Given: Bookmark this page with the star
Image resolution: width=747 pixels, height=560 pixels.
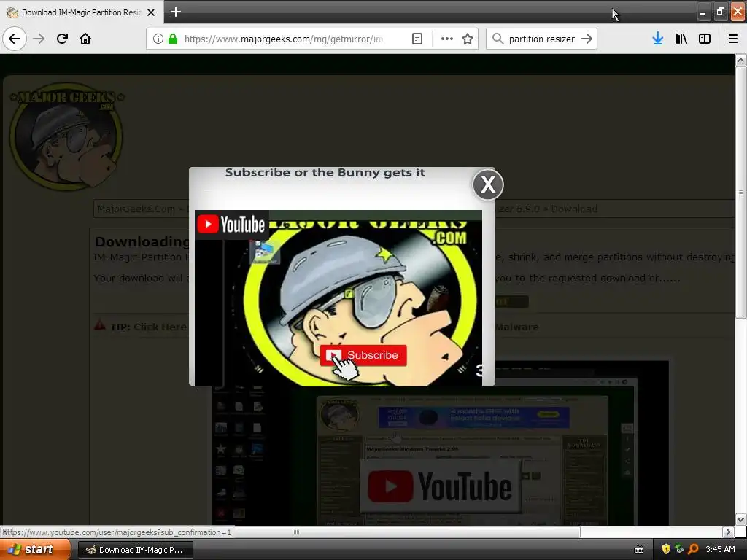Looking at the screenshot, I should 468,39.
